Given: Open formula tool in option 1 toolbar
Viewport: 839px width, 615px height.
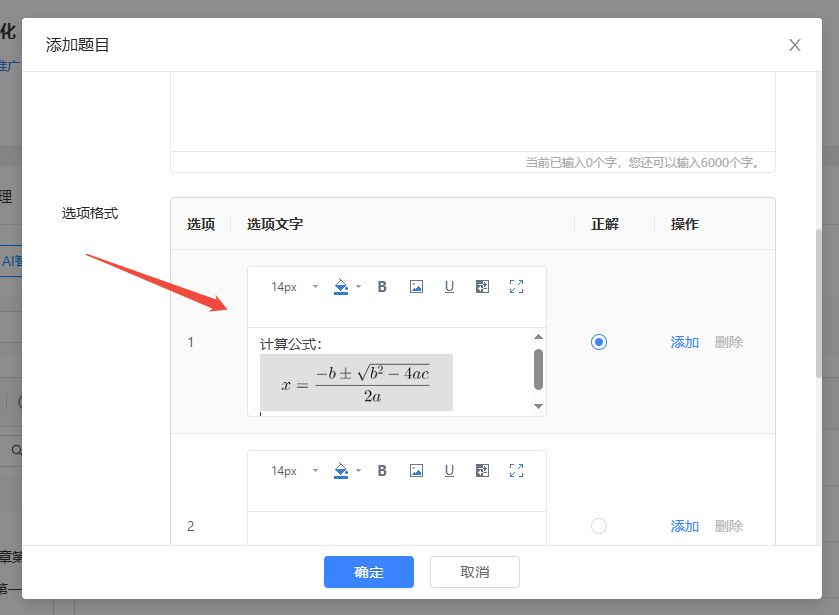Looking at the screenshot, I should (483, 287).
